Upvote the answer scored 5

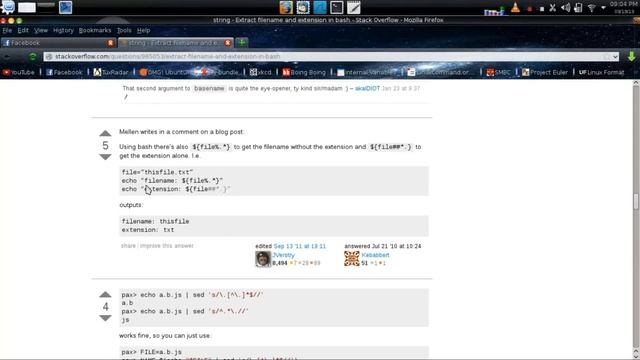[105, 133]
